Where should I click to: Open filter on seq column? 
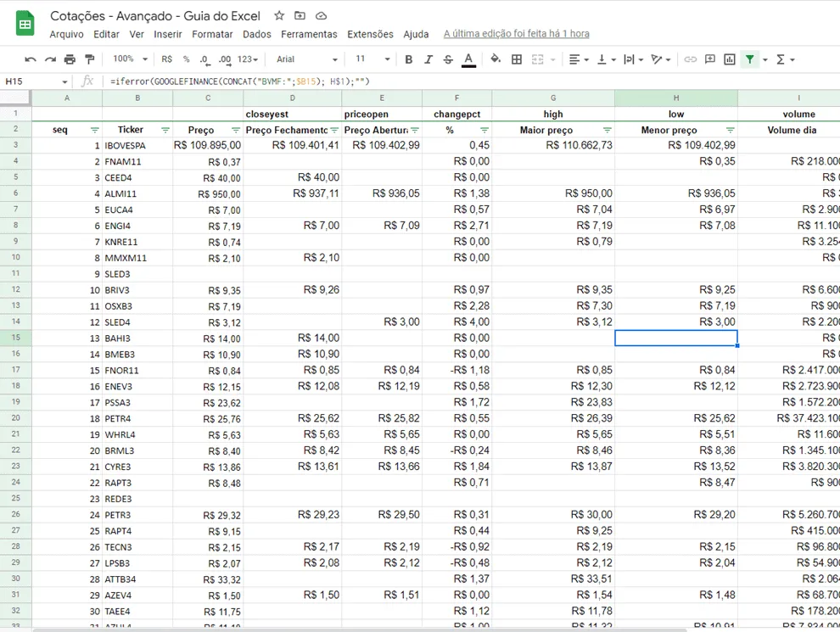pos(95,130)
